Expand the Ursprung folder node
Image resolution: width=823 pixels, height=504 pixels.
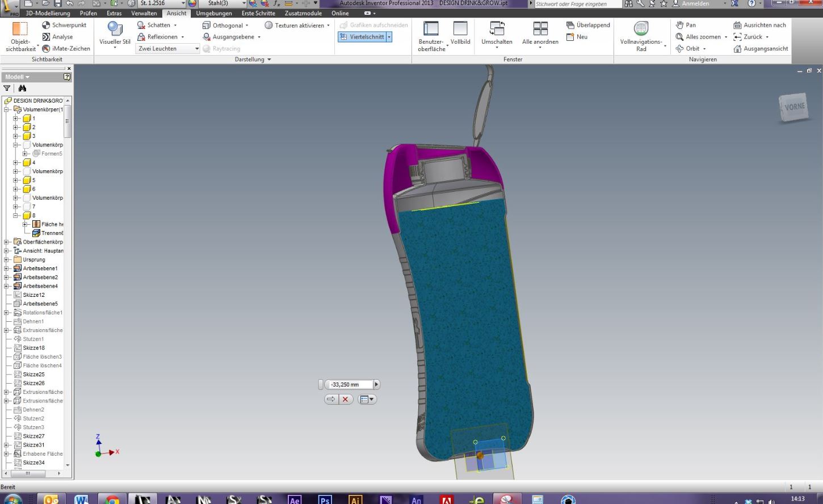pos(7,260)
